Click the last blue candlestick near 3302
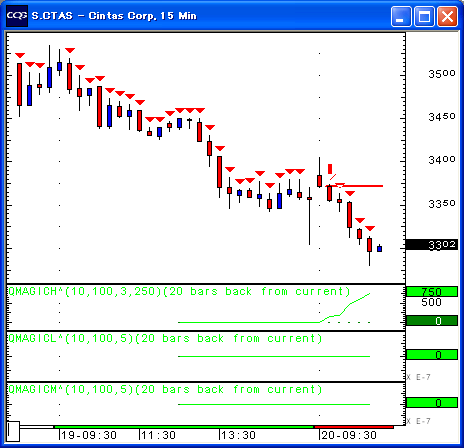 (379, 249)
